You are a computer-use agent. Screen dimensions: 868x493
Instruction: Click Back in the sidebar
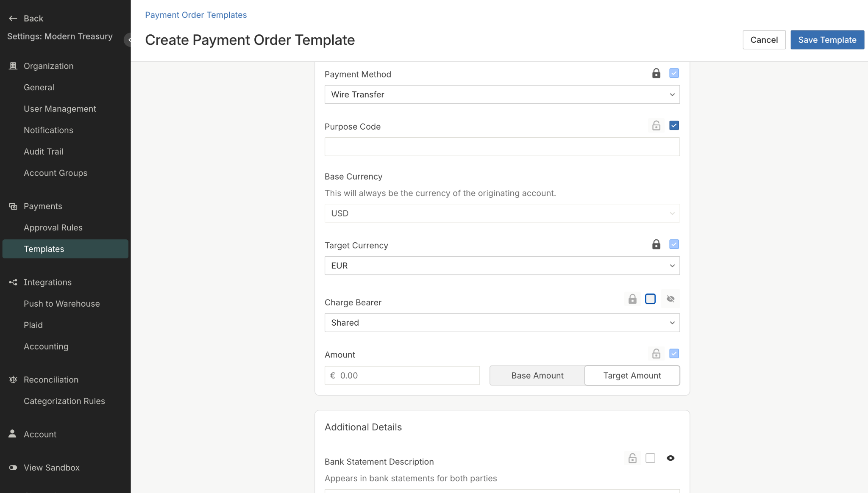pos(33,18)
